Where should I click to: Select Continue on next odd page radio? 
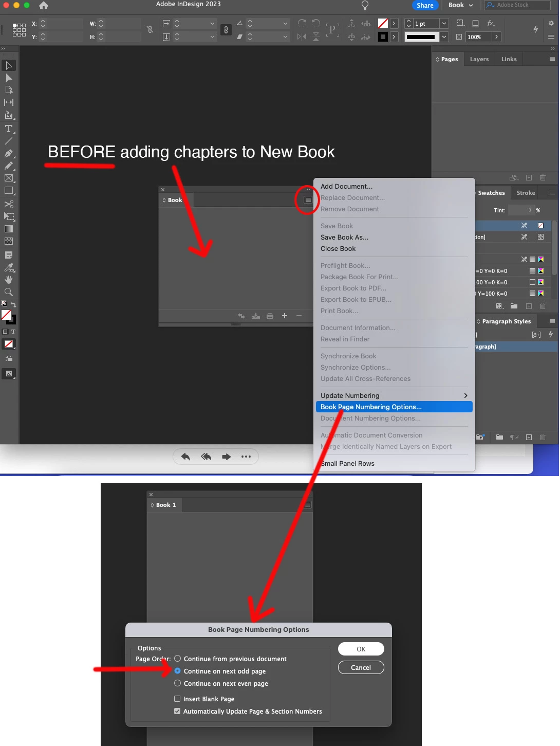click(178, 671)
